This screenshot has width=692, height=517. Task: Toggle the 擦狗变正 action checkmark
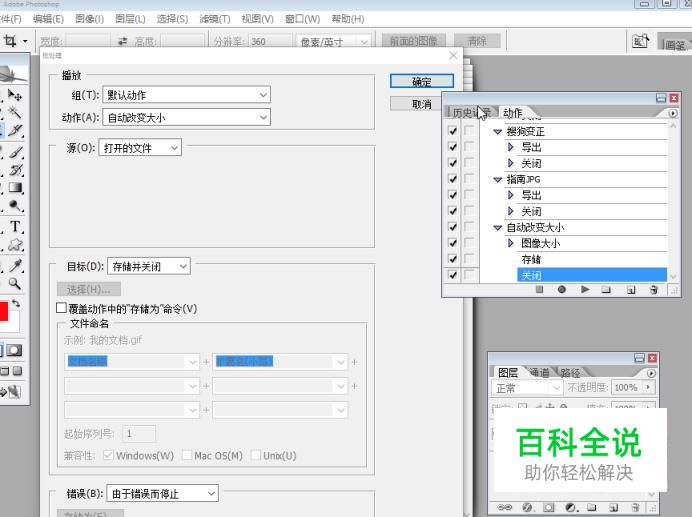[x=452, y=131]
